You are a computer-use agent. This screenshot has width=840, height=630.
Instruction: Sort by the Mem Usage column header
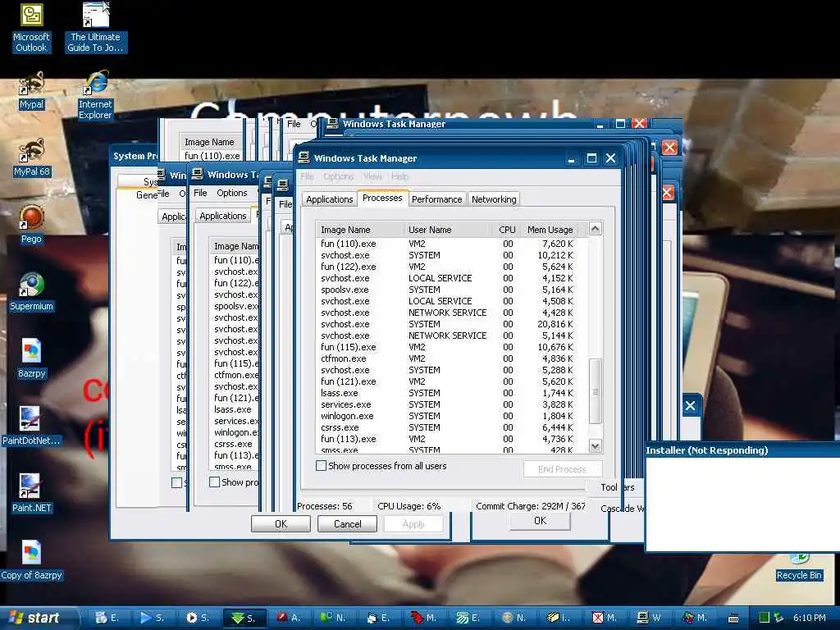click(550, 230)
